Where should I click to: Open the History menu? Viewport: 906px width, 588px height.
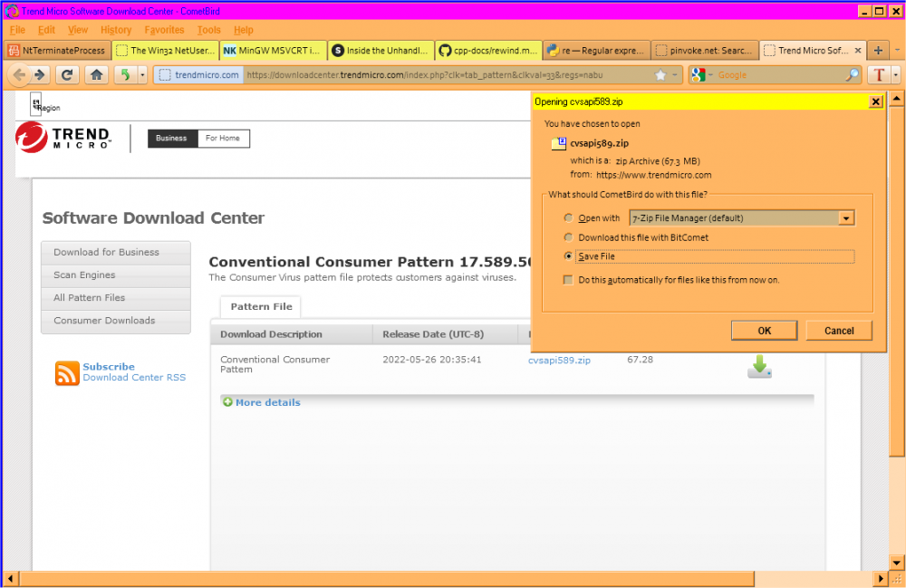tap(116, 30)
